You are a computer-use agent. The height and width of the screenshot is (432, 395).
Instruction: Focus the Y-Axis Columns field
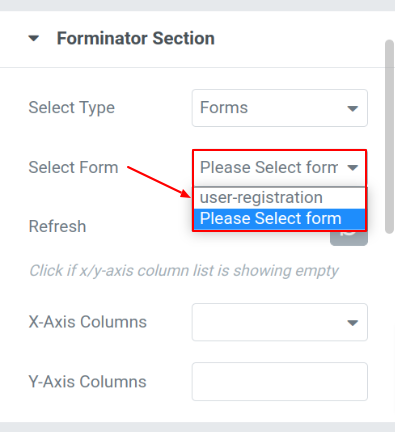(280, 382)
